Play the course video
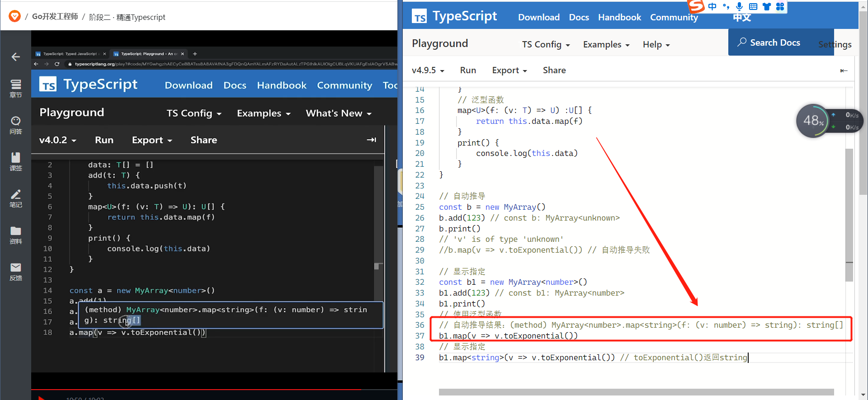 [x=41, y=398]
